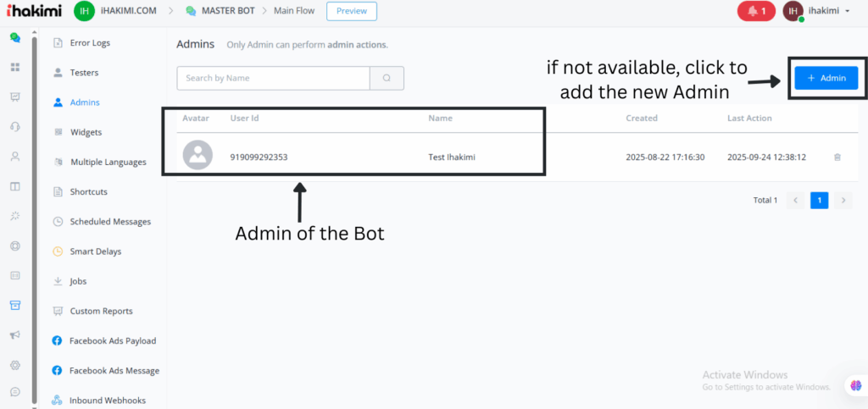Click the Preview button
This screenshot has height=409, width=868.
click(351, 11)
